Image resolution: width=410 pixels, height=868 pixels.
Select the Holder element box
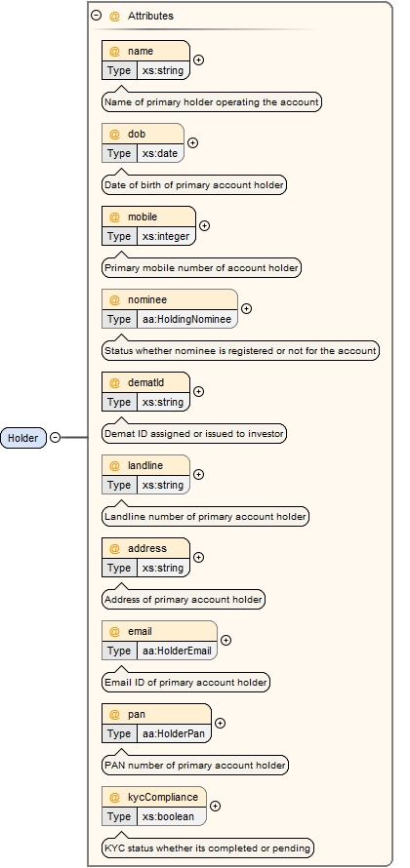[x=23, y=438]
